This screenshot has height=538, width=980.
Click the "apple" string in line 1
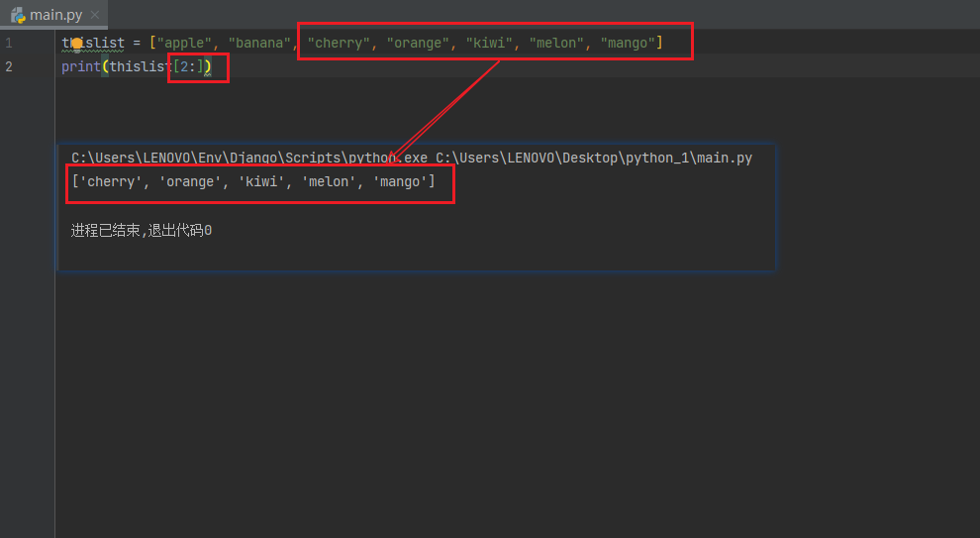[184, 44]
